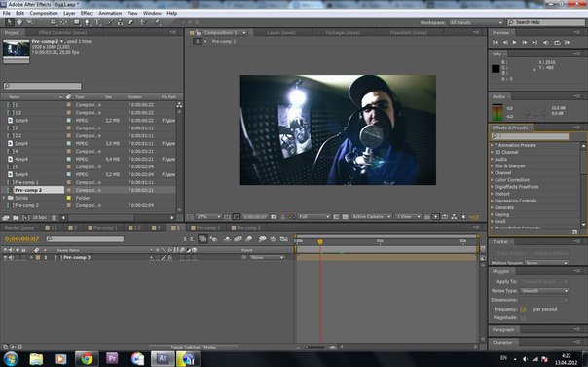The height and width of the screenshot is (367, 588).
Task: Play the preview in Preview panel
Action: coord(514,43)
